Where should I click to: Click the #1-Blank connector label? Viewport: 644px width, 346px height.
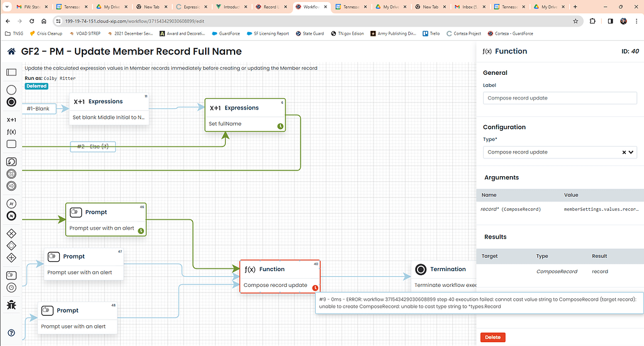click(x=38, y=108)
